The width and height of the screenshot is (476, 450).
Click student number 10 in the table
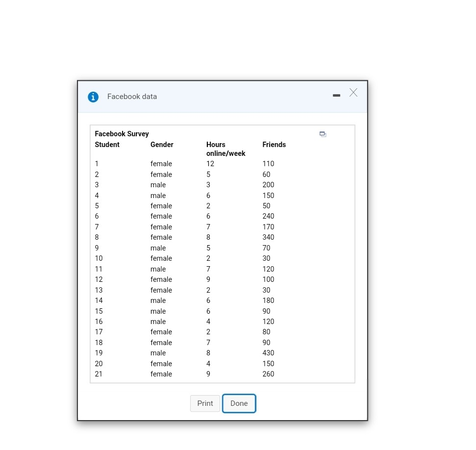click(99, 258)
